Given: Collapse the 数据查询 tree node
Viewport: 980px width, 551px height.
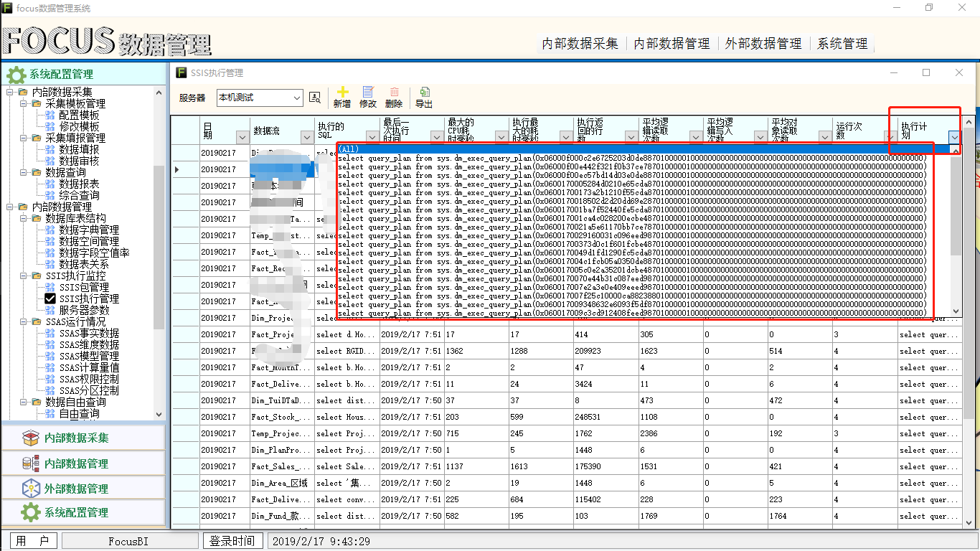Looking at the screenshot, I should 24,172.
